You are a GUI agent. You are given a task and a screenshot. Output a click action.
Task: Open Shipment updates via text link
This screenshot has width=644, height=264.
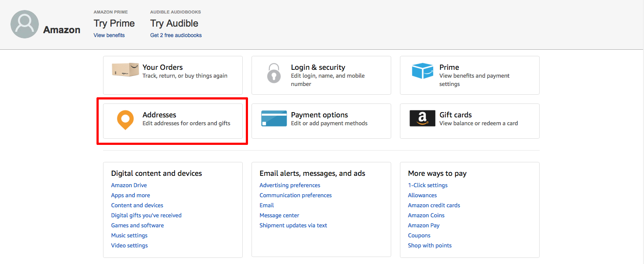pyautogui.click(x=293, y=226)
